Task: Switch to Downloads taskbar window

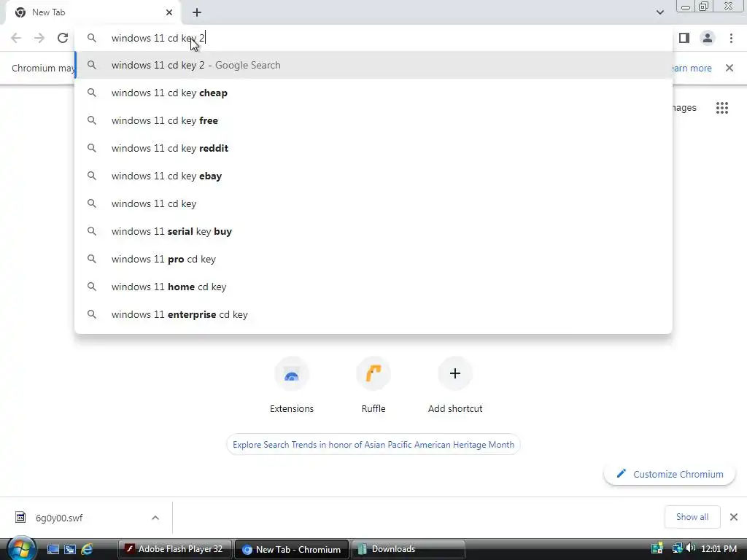Action: 409,549
